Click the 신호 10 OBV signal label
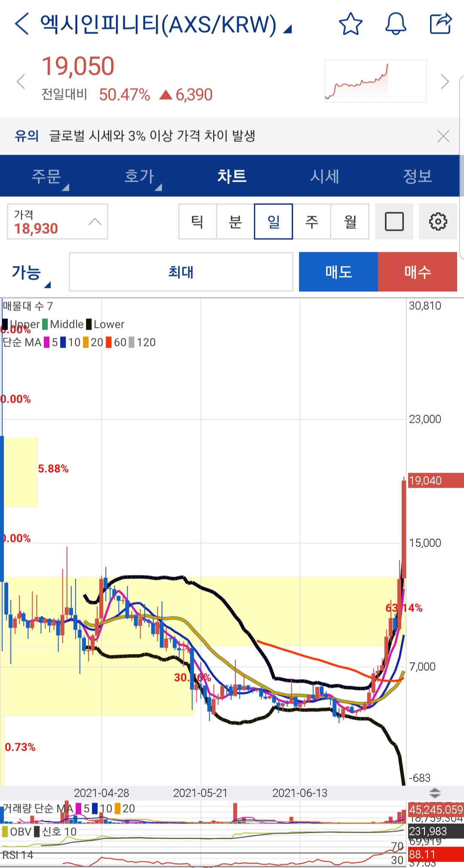This screenshot has width=464, height=868. 59,831
